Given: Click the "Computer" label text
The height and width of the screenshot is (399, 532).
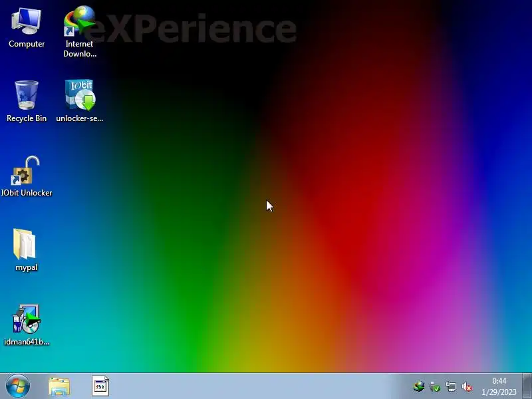Looking at the screenshot, I should click(x=27, y=44).
